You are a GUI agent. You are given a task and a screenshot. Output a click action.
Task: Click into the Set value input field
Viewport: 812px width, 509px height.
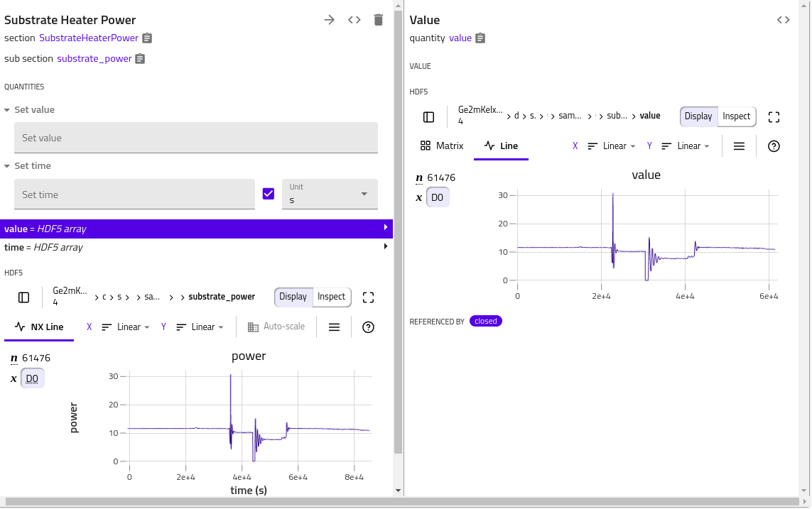[x=195, y=138]
